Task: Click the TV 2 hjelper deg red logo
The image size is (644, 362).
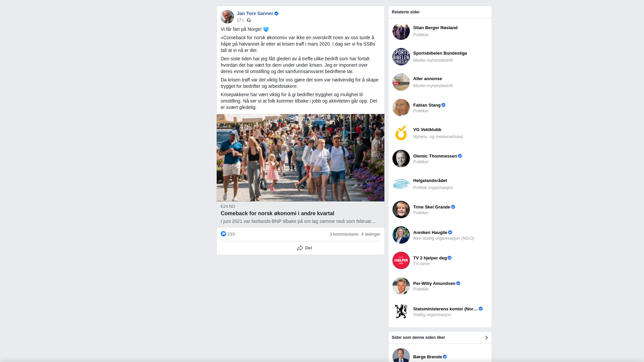Action: (401, 260)
